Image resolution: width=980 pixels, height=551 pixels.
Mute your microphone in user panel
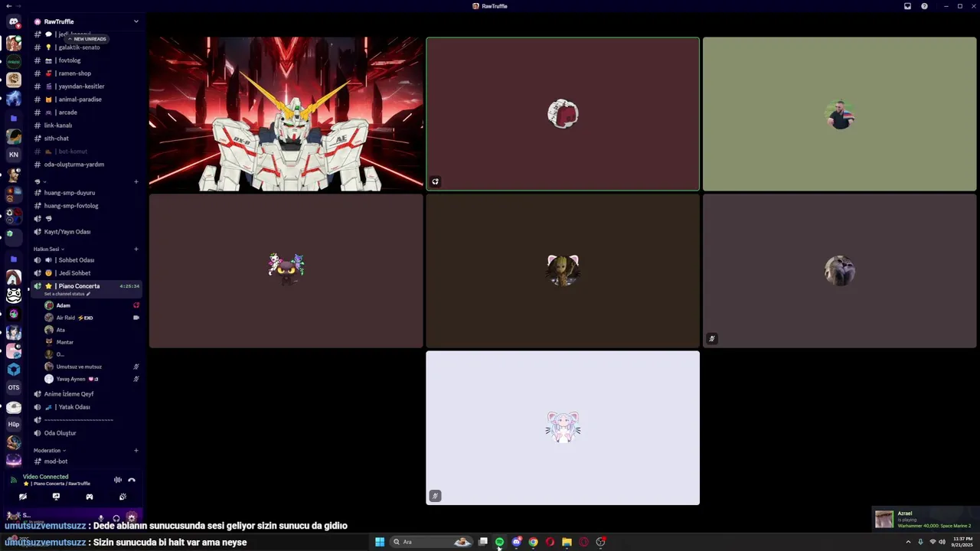click(x=101, y=517)
